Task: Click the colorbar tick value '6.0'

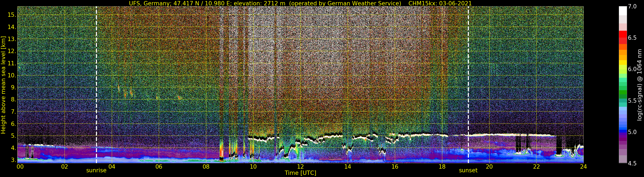Action: 632,69
